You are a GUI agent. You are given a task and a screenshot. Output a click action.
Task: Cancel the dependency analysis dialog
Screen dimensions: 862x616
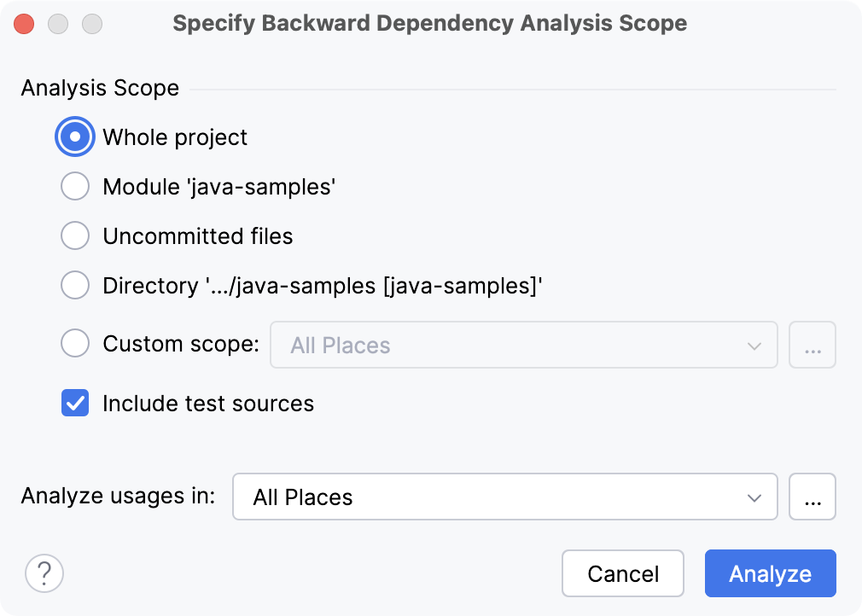pyautogui.click(x=623, y=573)
